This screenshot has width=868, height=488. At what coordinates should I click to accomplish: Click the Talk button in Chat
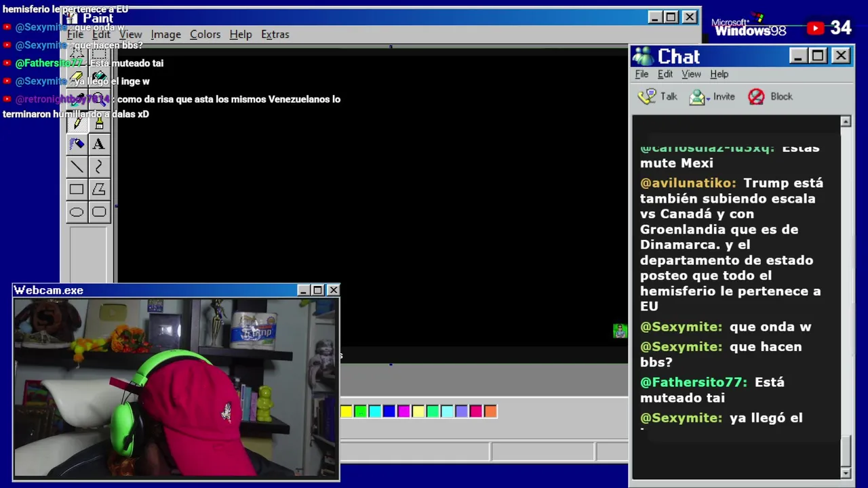[x=657, y=97]
